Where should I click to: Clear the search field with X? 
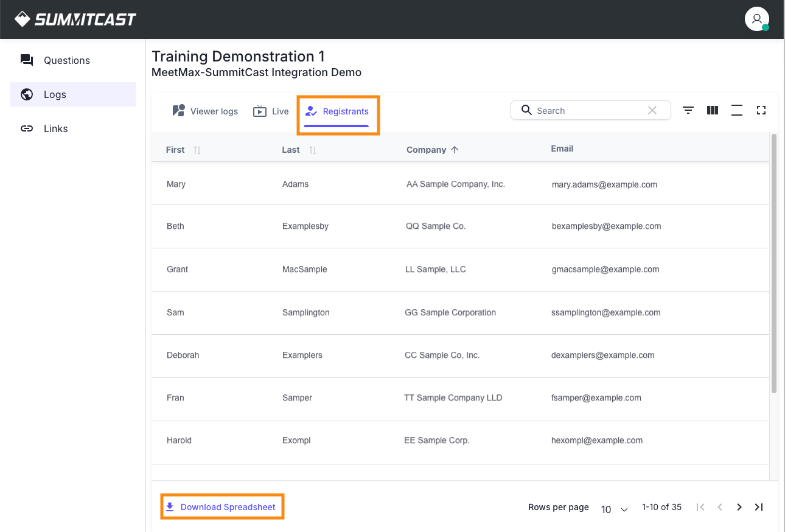point(652,110)
